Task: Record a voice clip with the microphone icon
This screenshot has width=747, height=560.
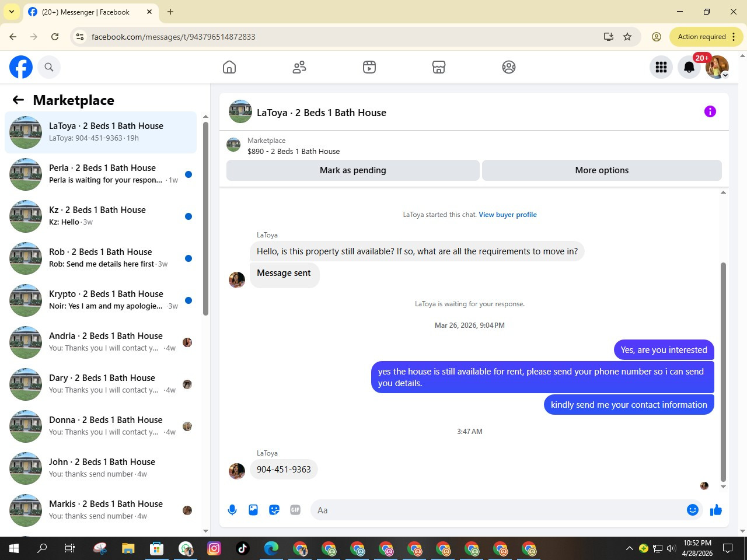Action: coord(232,510)
